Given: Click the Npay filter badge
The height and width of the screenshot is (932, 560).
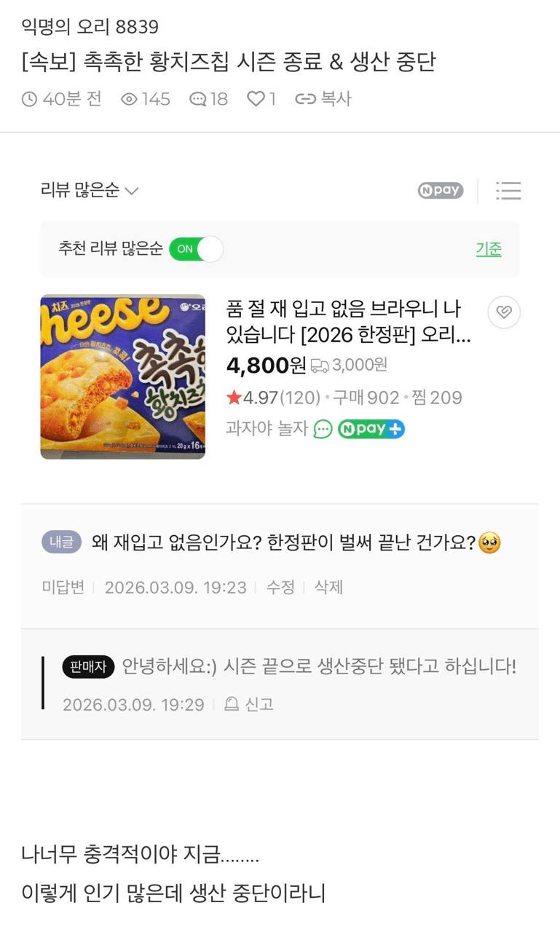Looking at the screenshot, I should point(441,190).
